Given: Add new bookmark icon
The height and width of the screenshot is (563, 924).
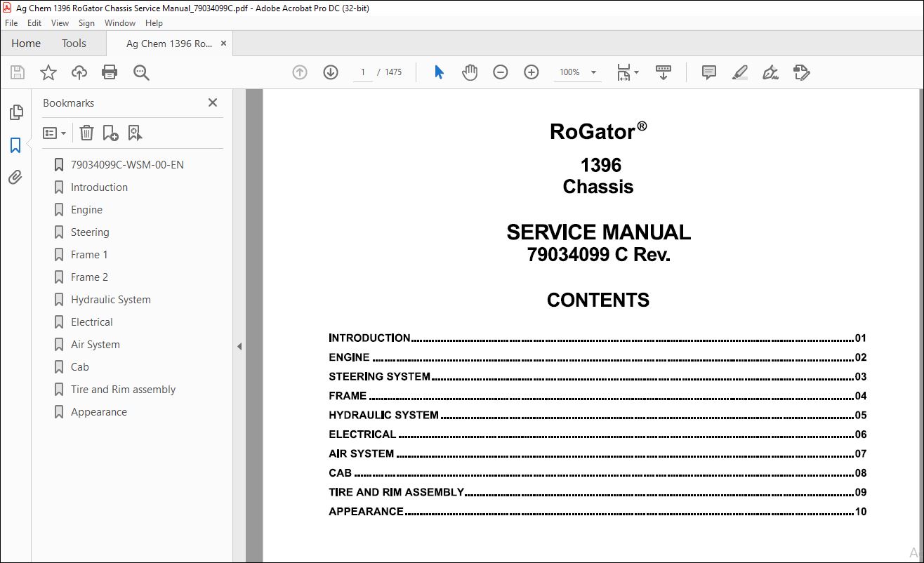Looking at the screenshot, I should click(x=110, y=133).
